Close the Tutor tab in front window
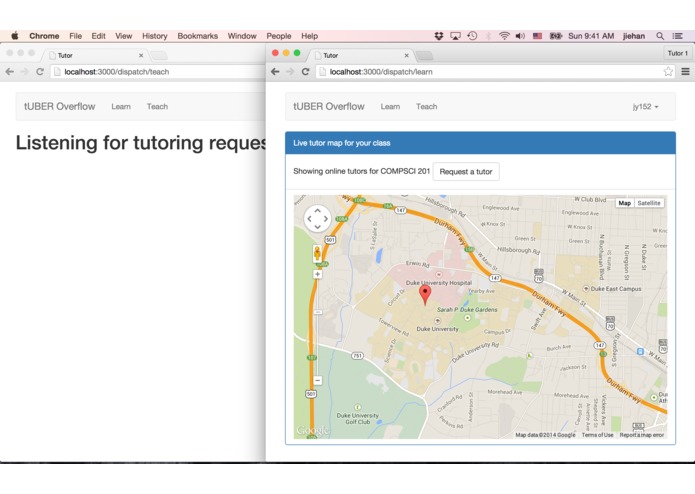Image resolution: width=695 pixels, height=494 pixels. click(406, 55)
